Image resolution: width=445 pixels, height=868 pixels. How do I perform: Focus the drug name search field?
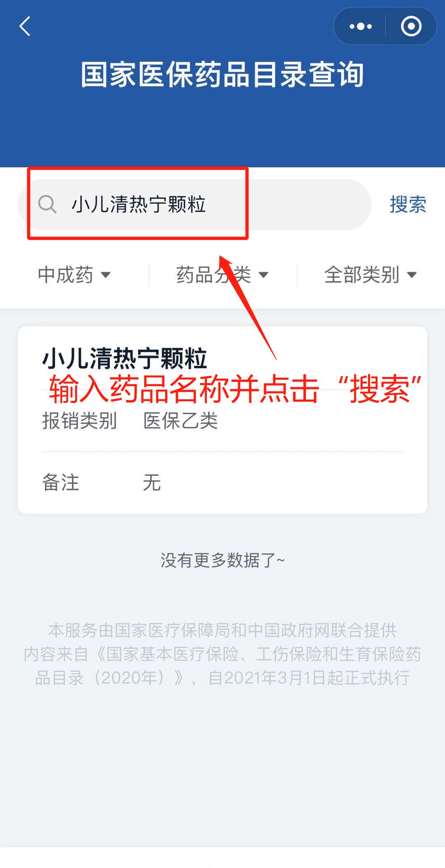tap(194, 204)
